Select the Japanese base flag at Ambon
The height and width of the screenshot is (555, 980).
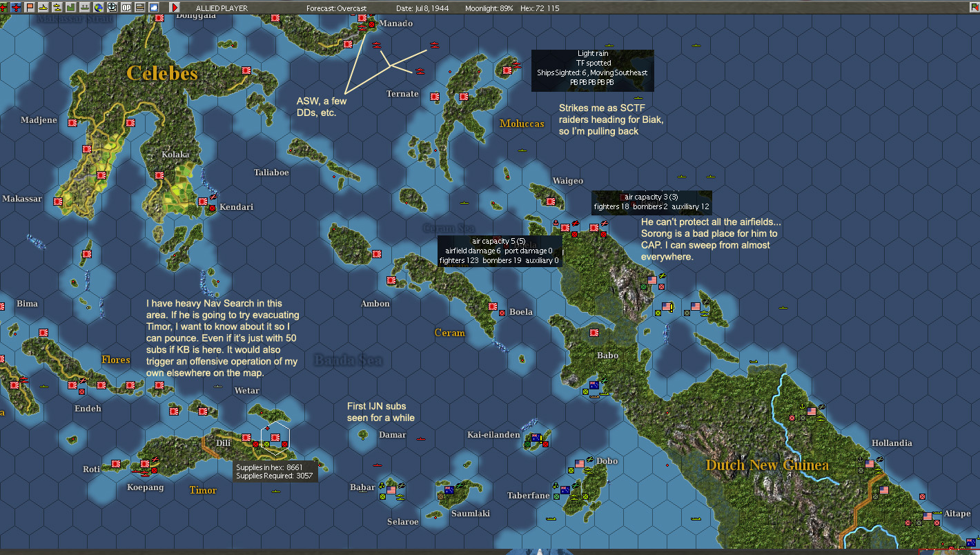[x=391, y=281]
